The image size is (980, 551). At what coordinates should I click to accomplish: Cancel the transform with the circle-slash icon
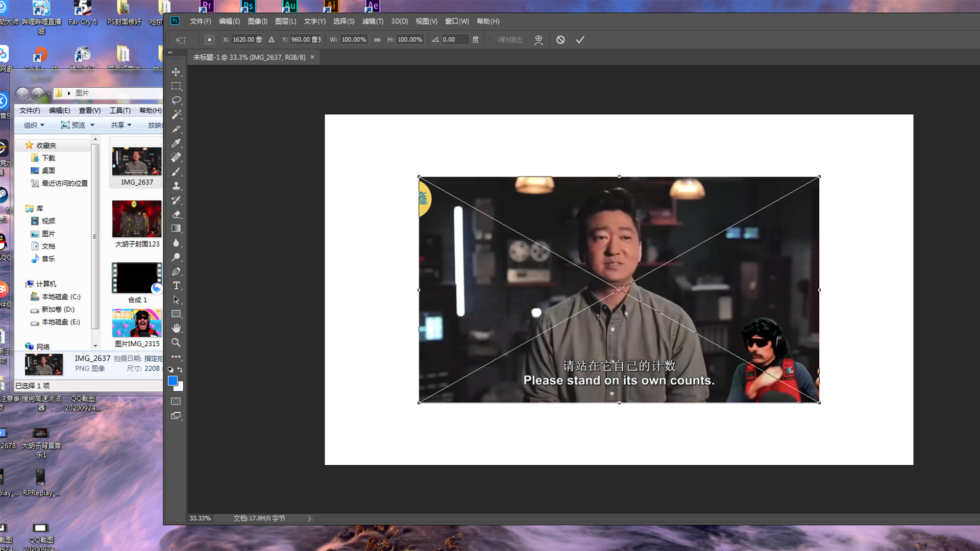pyautogui.click(x=560, y=40)
